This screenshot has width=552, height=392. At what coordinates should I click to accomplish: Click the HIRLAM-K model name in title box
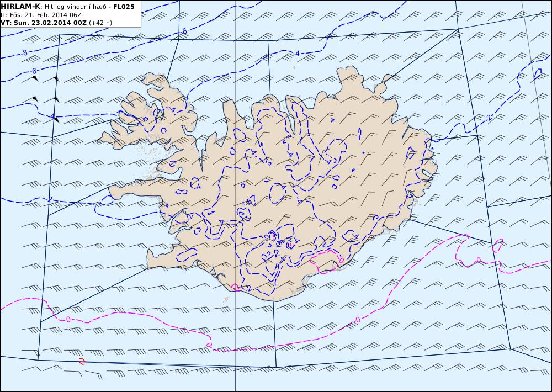(x=21, y=6)
